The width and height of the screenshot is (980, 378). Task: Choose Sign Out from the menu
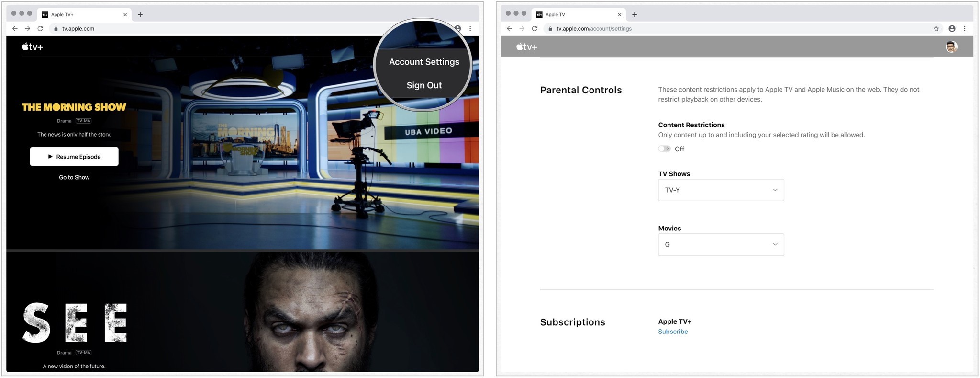424,85
